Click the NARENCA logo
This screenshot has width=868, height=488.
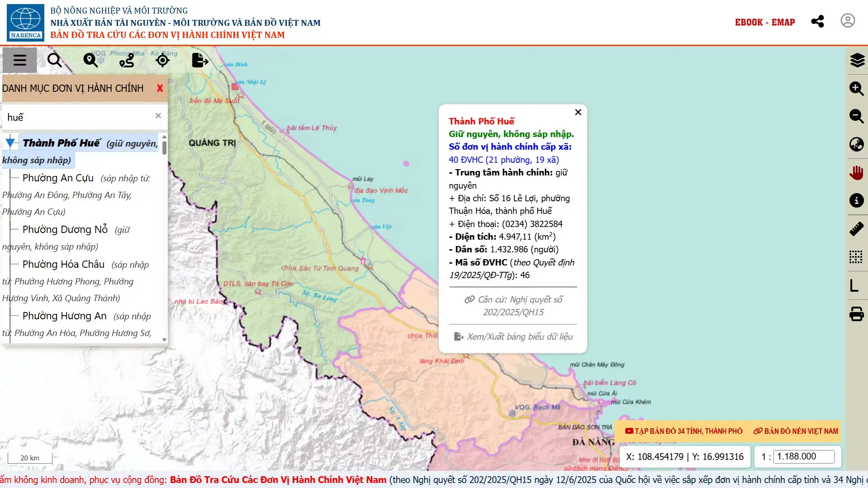pyautogui.click(x=25, y=23)
